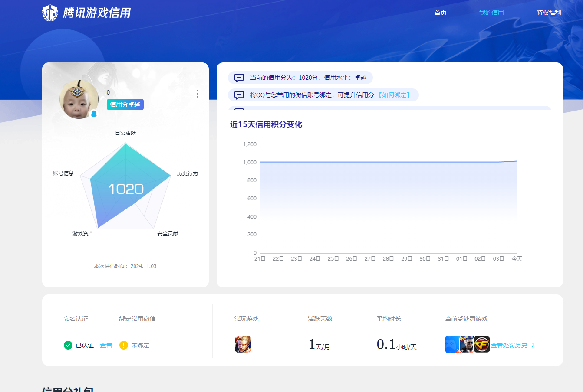This screenshot has width=583, height=392.
Task: Click the QQ penguin badge on avatar
Action: (x=94, y=114)
